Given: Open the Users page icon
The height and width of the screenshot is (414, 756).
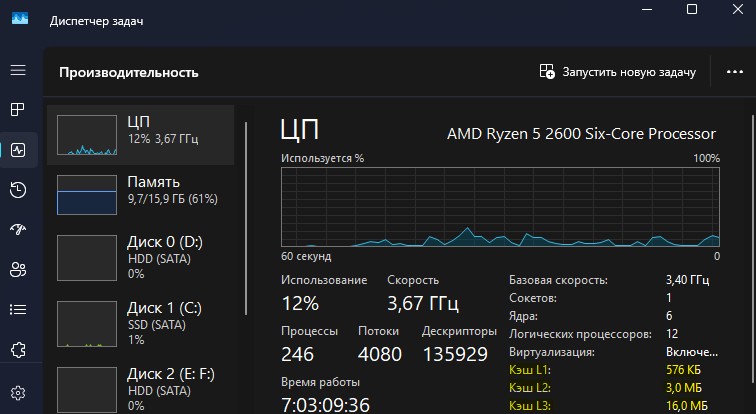Looking at the screenshot, I should point(18,269).
